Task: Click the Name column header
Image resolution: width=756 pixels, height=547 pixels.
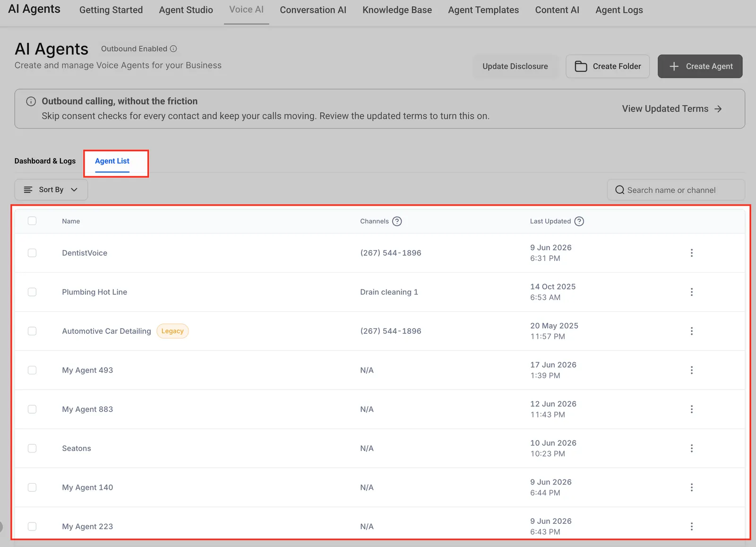Action: click(x=71, y=221)
